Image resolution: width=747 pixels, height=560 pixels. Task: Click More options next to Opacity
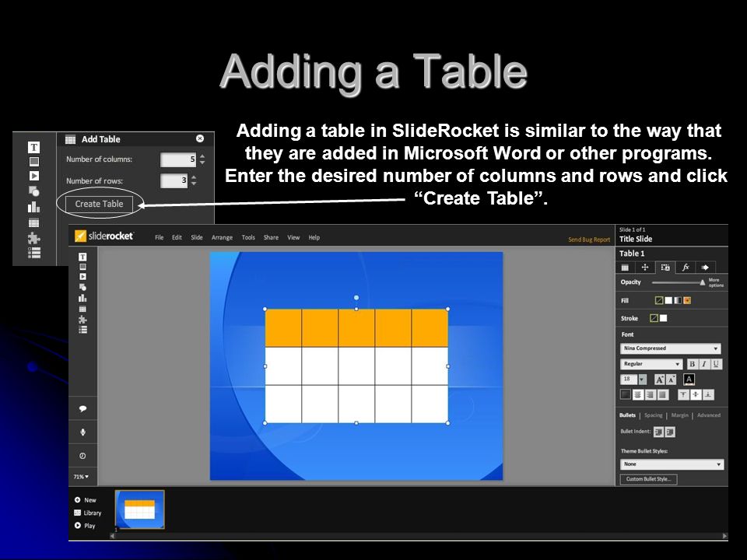pos(716,283)
